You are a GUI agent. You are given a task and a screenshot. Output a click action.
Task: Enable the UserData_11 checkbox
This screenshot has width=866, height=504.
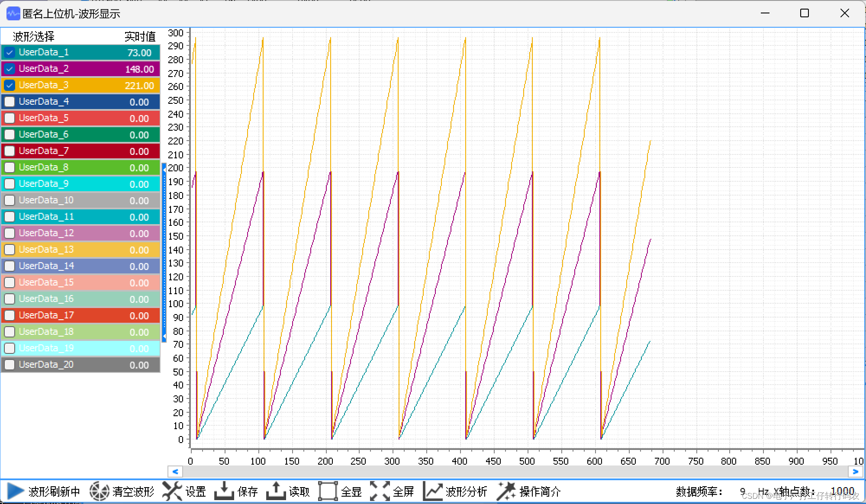pos(10,217)
